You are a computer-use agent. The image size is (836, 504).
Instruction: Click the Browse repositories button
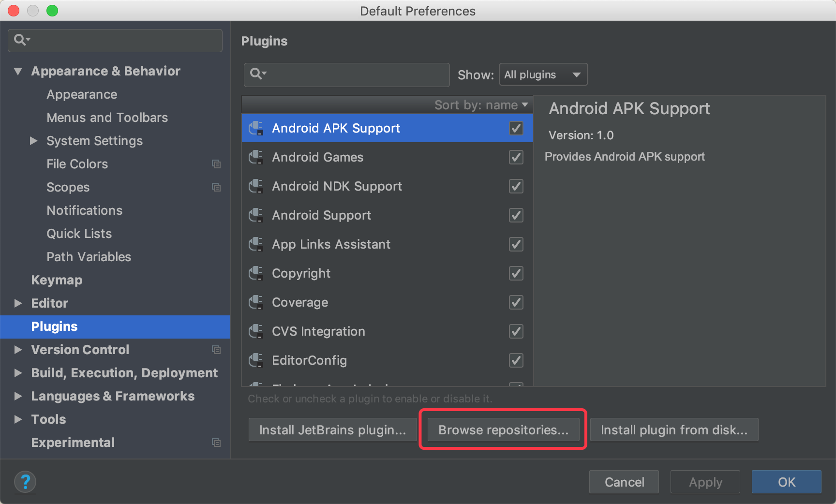point(503,430)
